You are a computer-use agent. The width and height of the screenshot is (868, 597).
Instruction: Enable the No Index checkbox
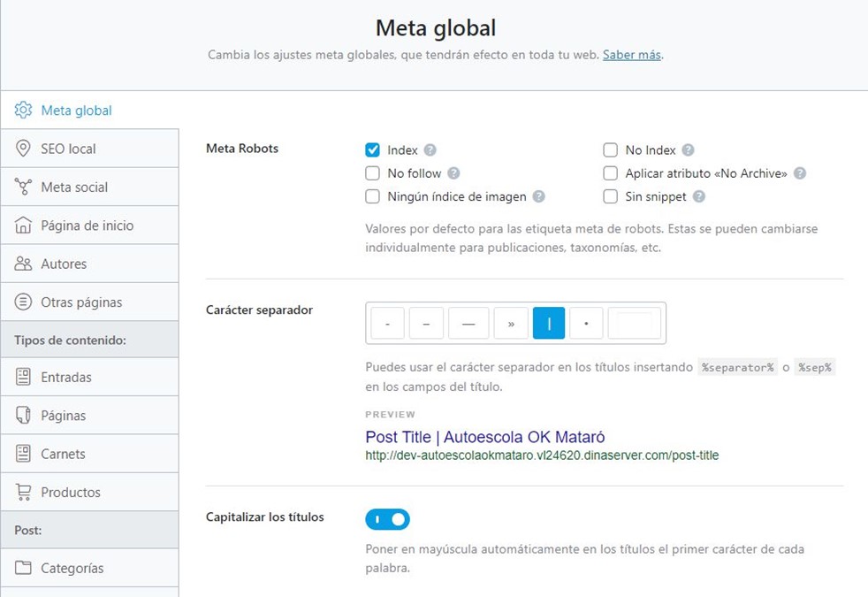(610, 150)
